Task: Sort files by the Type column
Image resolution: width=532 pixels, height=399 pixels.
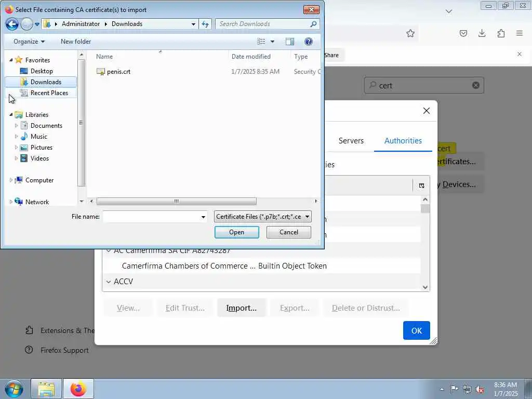Action: pos(301,56)
